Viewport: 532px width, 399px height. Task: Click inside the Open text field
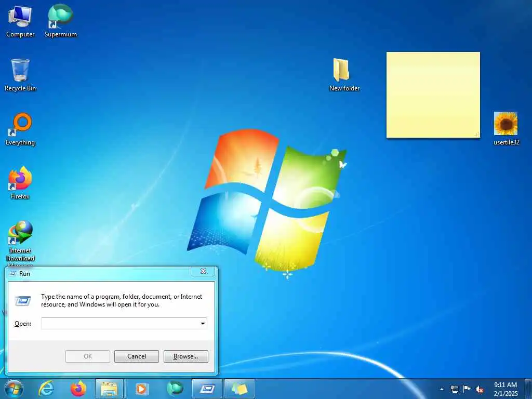(x=120, y=323)
